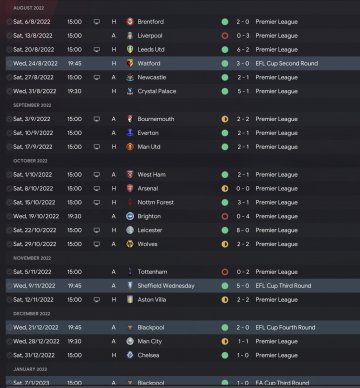360x388 pixels.
Task: Click the TV icon beside the Aston Villa fixture
Action: [97, 300]
